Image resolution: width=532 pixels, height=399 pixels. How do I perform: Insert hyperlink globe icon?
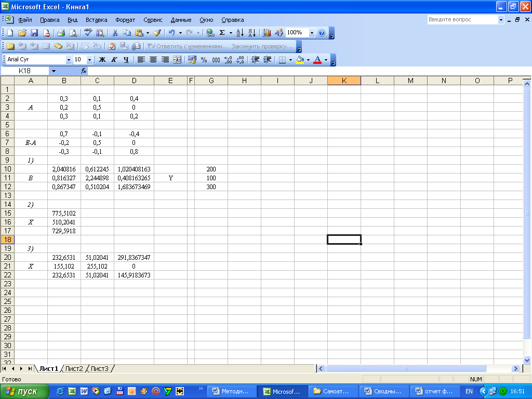pyautogui.click(x=210, y=33)
